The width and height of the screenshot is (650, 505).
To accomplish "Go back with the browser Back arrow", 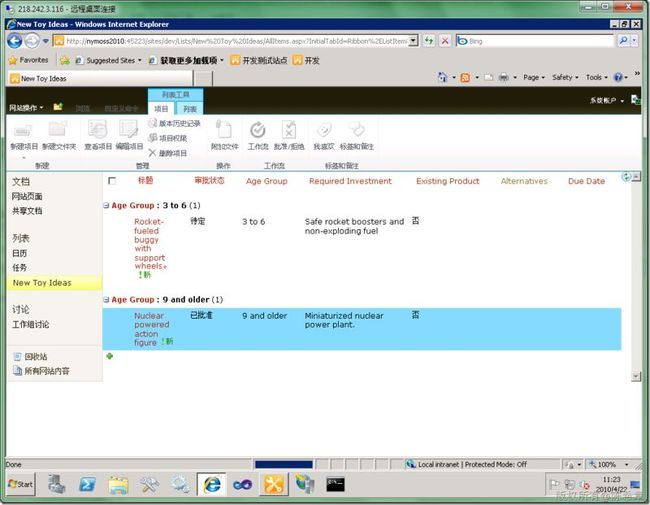I will [15, 41].
